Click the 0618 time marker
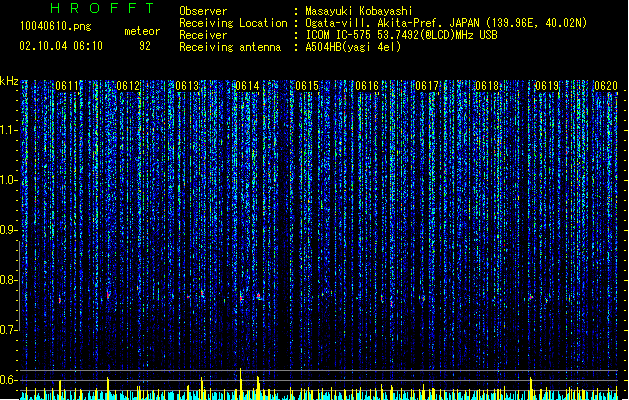 click(x=487, y=86)
